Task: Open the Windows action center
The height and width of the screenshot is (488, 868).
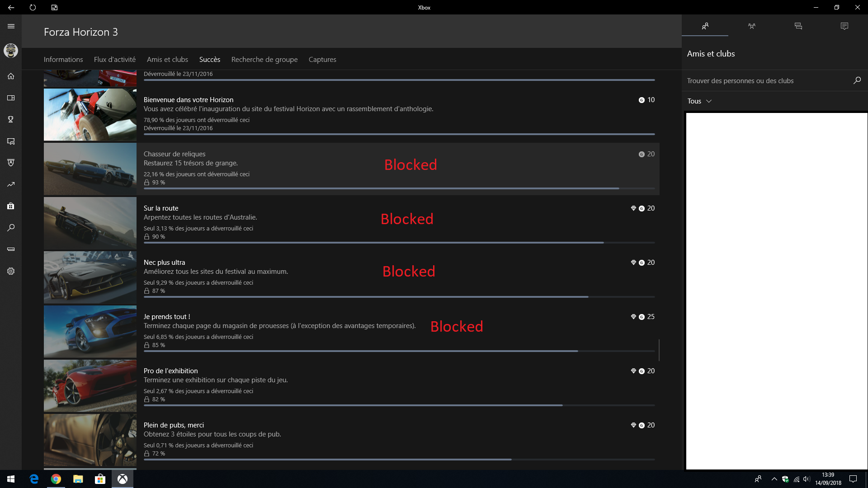Action: point(853,479)
